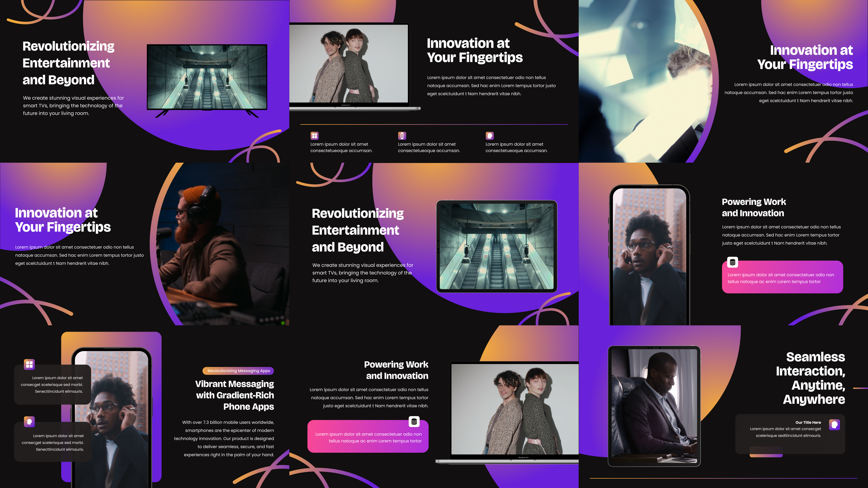Click database icon on pink box beside phone mockup

(x=733, y=262)
